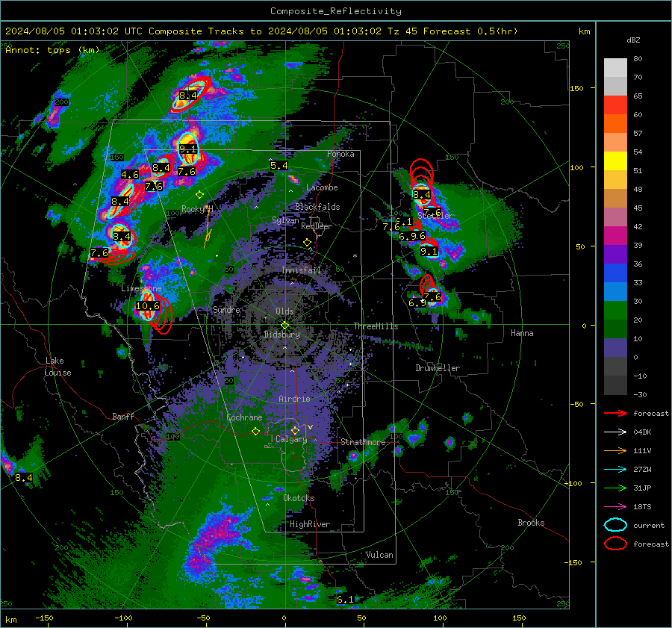Click the Innisfail city label

[301, 270]
